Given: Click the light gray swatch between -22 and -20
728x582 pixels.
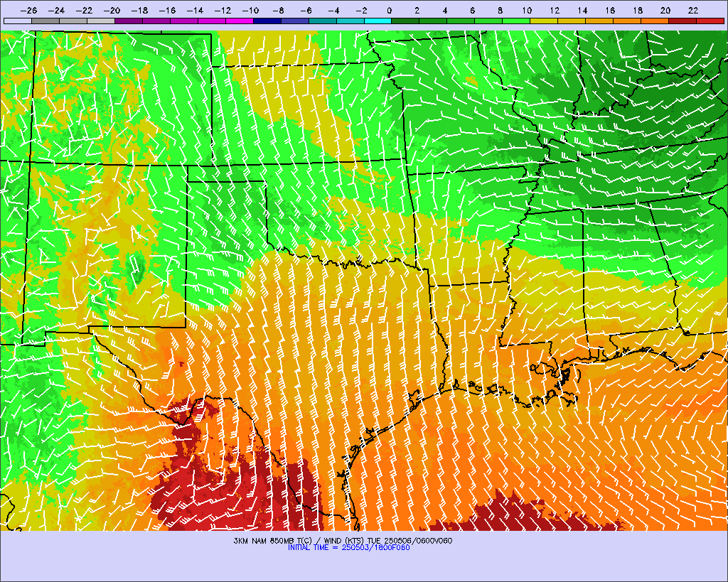Looking at the screenshot, I should (101, 21).
